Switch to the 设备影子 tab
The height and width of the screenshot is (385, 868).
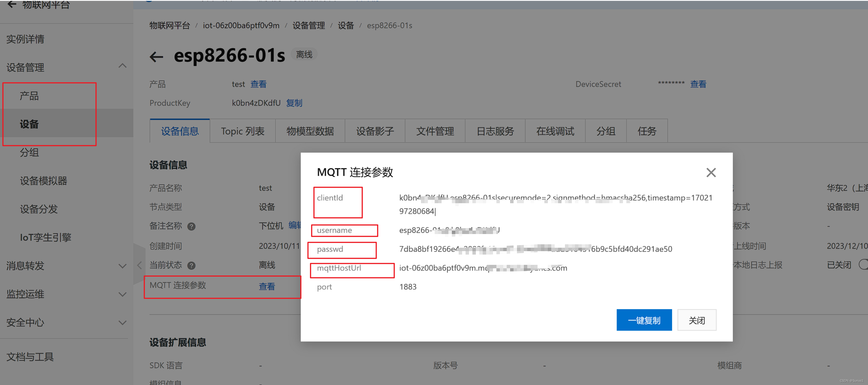[375, 131]
